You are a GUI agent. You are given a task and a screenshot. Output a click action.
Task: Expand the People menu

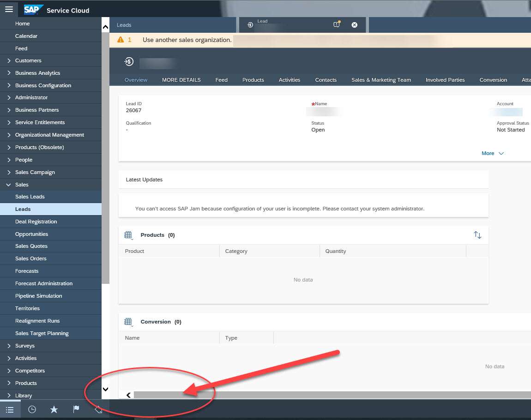click(51, 160)
